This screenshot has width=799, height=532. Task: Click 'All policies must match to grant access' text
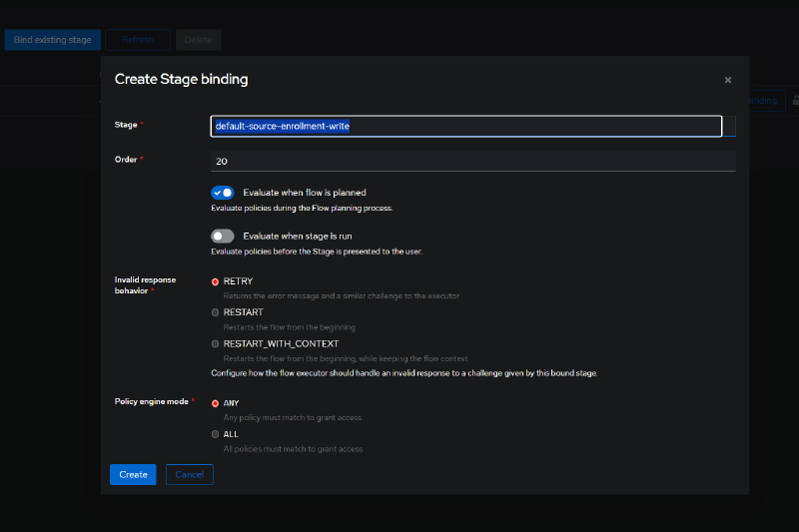pyautogui.click(x=293, y=449)
